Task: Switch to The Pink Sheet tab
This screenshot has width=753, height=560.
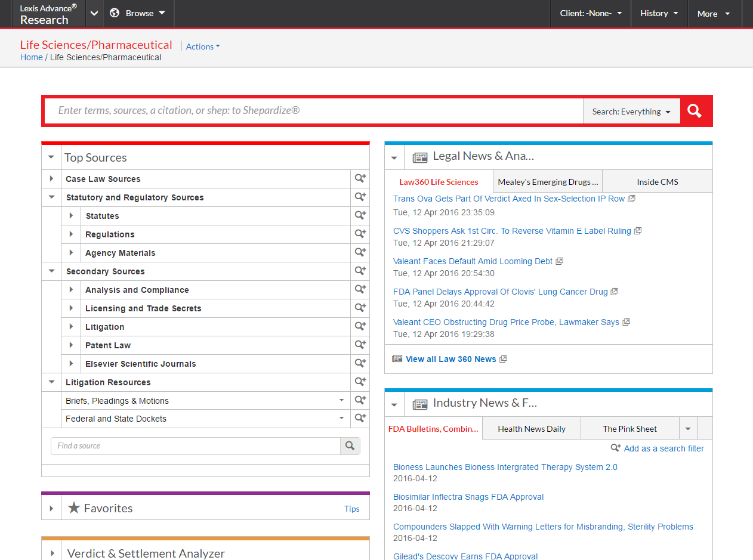Action: point(629,428)
